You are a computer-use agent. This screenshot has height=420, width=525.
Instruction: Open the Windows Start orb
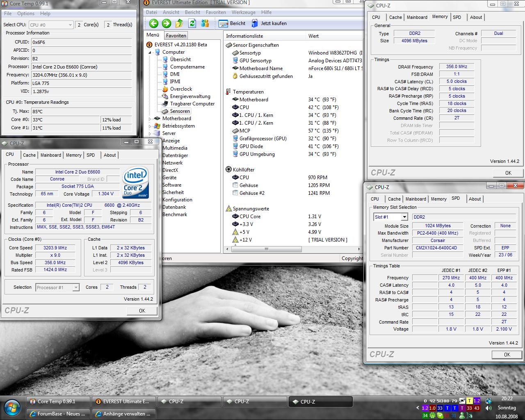(x=12, y=407)
